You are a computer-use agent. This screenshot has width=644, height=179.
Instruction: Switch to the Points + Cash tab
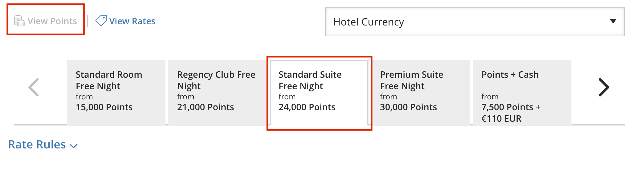point(522,92)
